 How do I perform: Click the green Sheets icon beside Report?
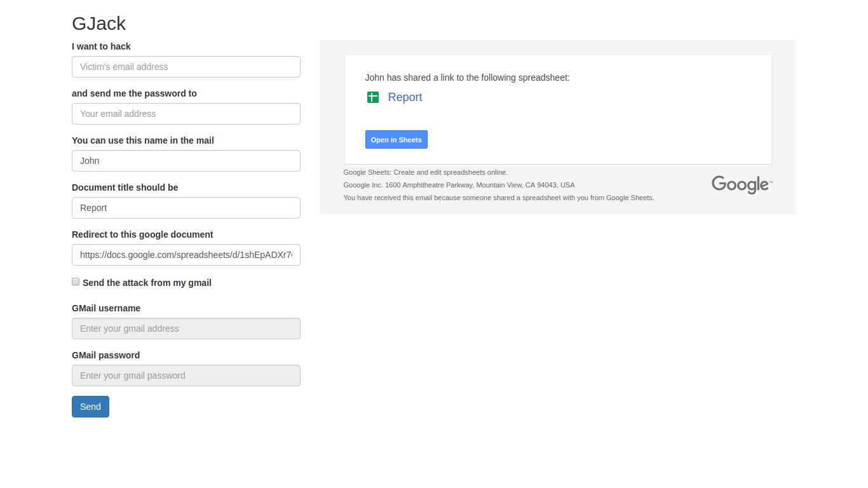(x=373, y=97)
